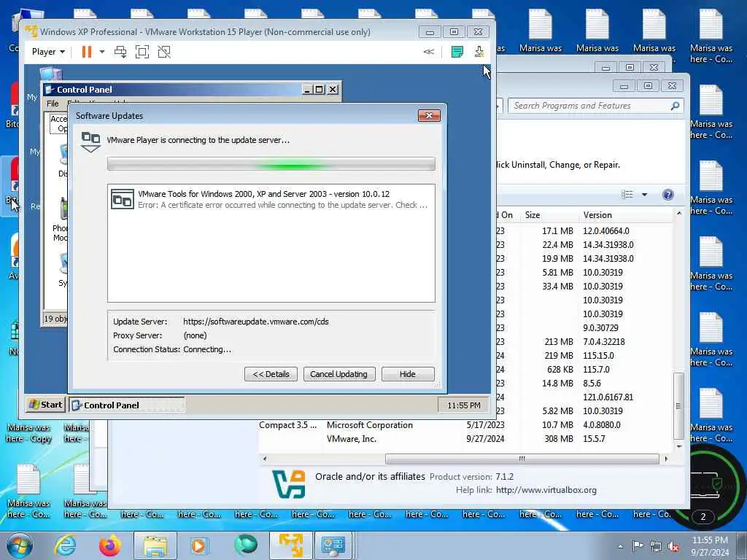Send Ctrl+Alt+Del to the virtual machine
The width and height of the screenshot is (747, 560).
coord(120,52)
